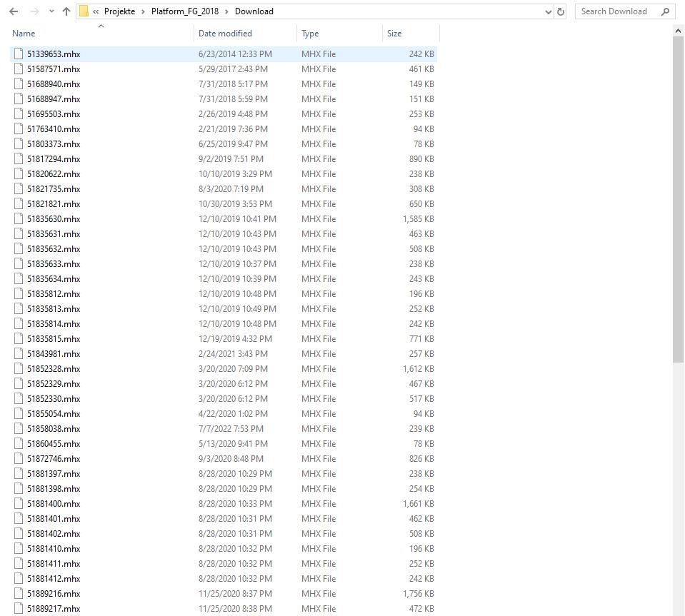Image resolution: width=685 pixels, height=616 pixels.
Task: Select file name 51889216.mhx
Action: (x=54, y=594)
